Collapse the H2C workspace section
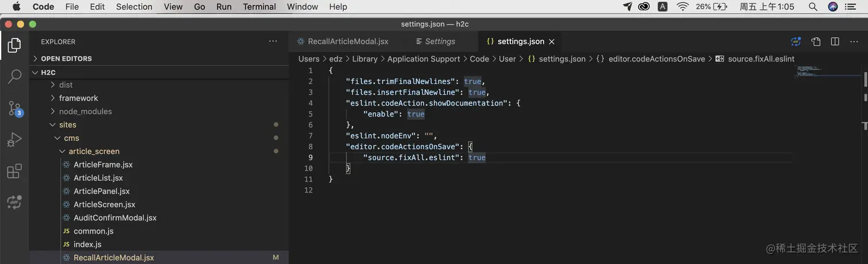The width and height of the screenshot is (868, 264). (x=159, y=72)
